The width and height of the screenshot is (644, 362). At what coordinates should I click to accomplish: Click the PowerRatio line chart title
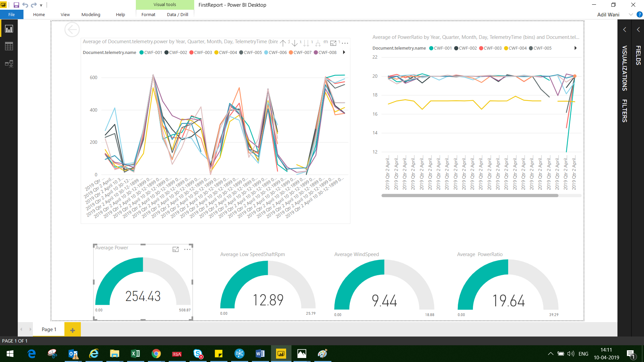476,37
